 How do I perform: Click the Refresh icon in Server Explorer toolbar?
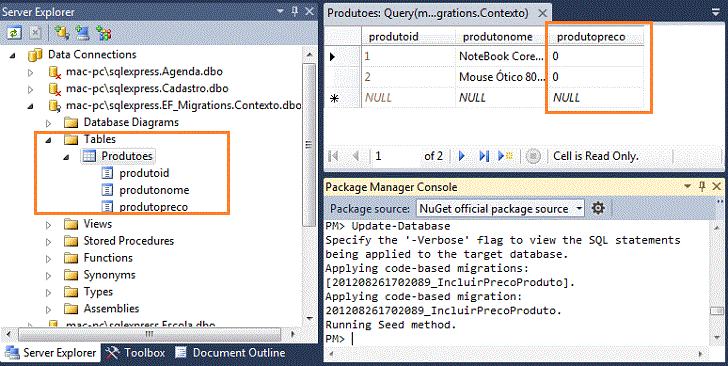point(14,33)
